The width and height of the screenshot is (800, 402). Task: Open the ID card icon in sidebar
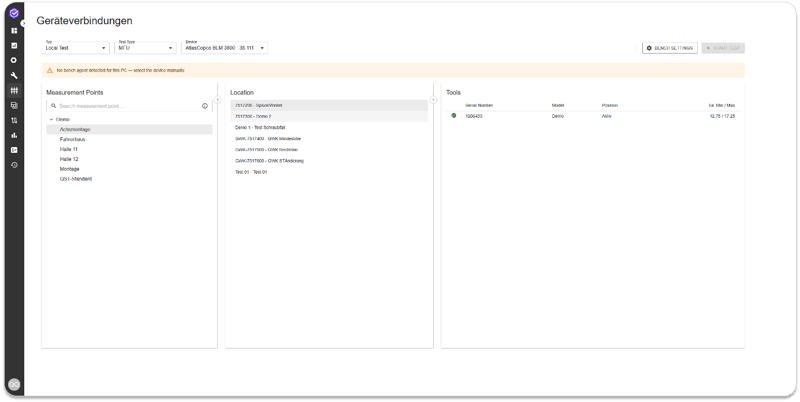click(x=14, y=150)
